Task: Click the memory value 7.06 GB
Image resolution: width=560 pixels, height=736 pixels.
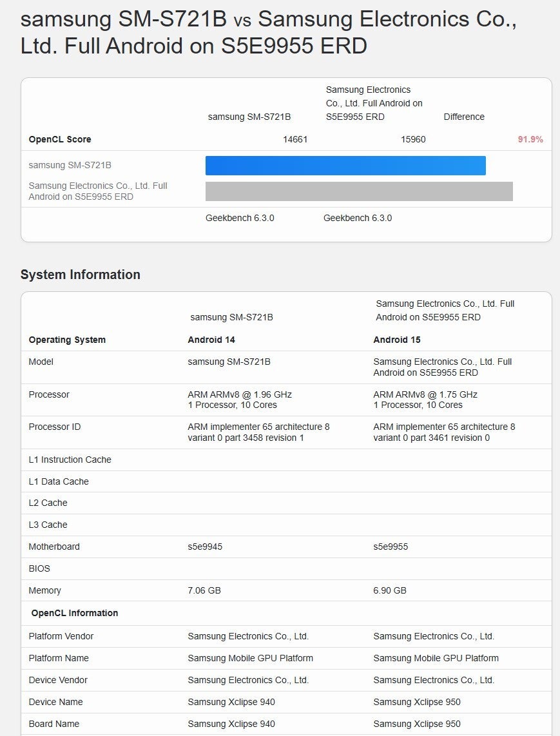Action: (204, 590)
